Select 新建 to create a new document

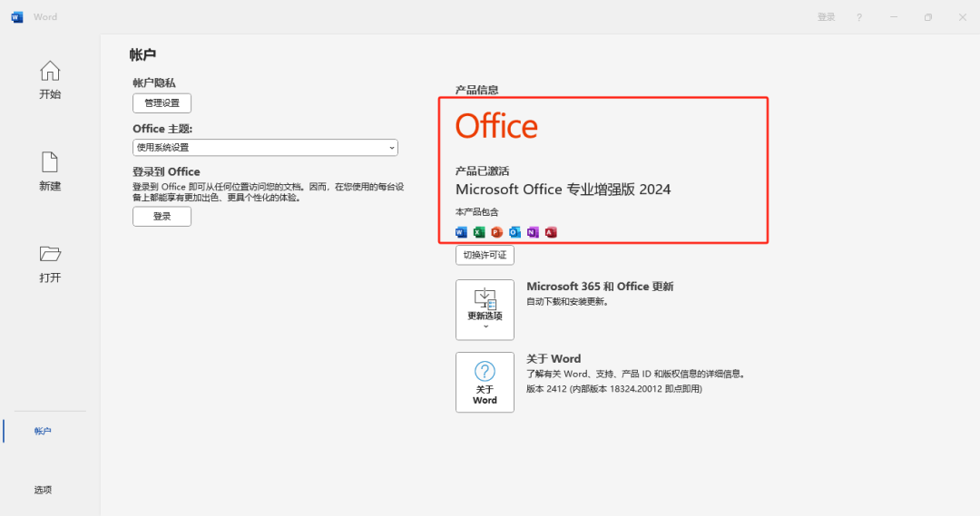(50, 171)
